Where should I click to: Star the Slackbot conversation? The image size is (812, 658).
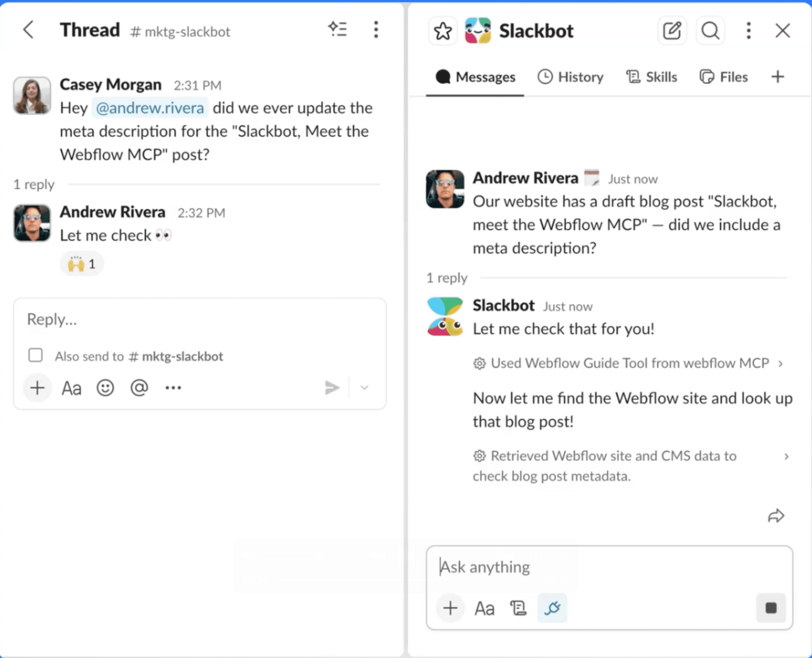(443, 31)
